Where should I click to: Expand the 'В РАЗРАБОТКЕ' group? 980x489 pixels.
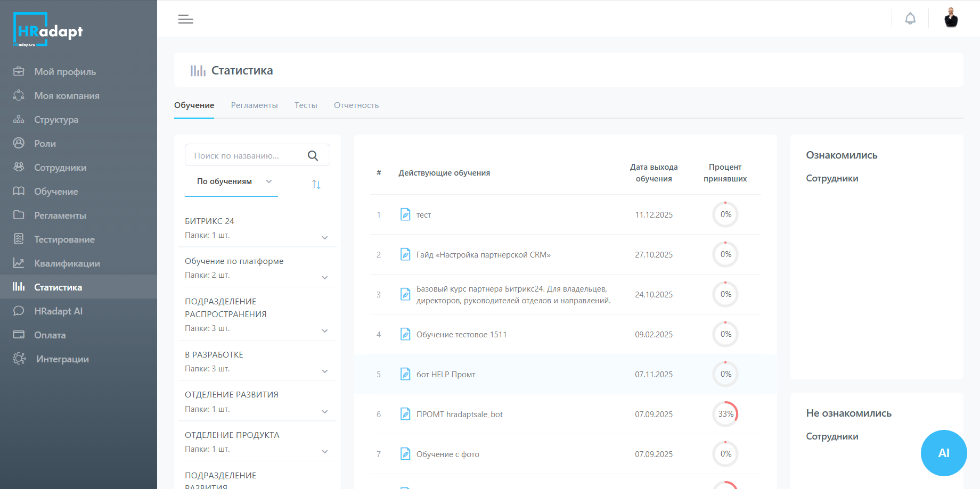pyautogui.click(x=324, y=371)
